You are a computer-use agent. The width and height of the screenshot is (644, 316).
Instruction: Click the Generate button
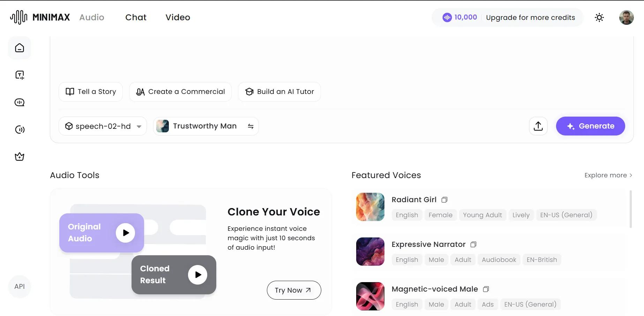590,126
